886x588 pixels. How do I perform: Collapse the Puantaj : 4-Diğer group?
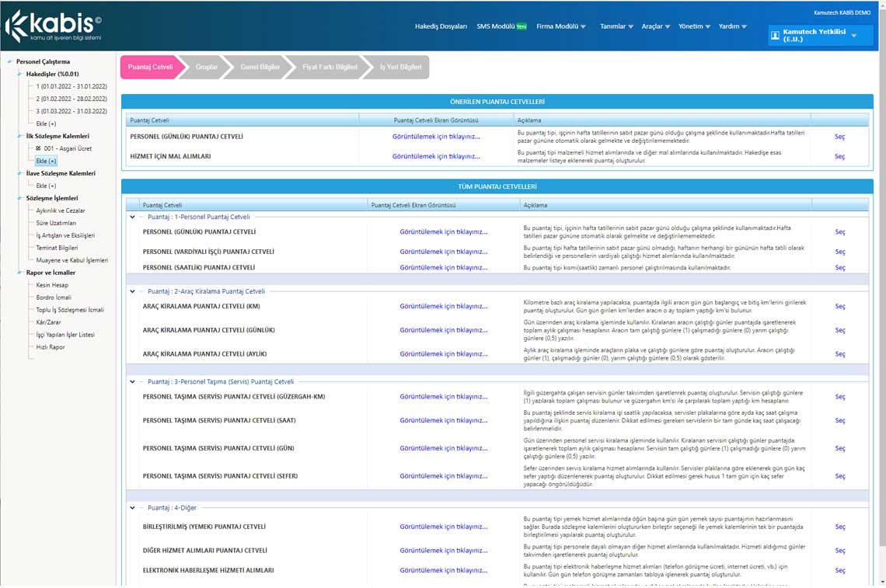click(x=133, y=508)
